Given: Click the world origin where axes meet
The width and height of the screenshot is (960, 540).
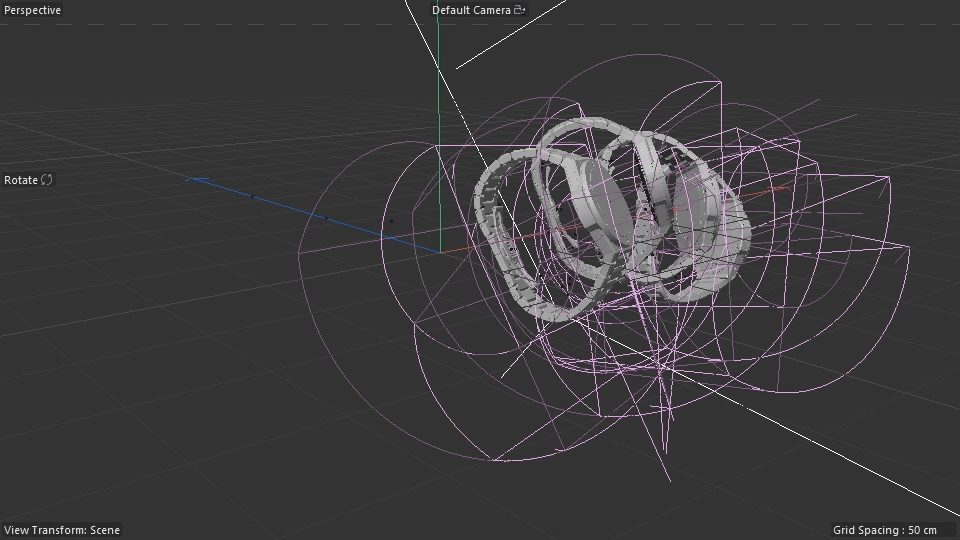Looking at the screenshot, I should point(438,252).
